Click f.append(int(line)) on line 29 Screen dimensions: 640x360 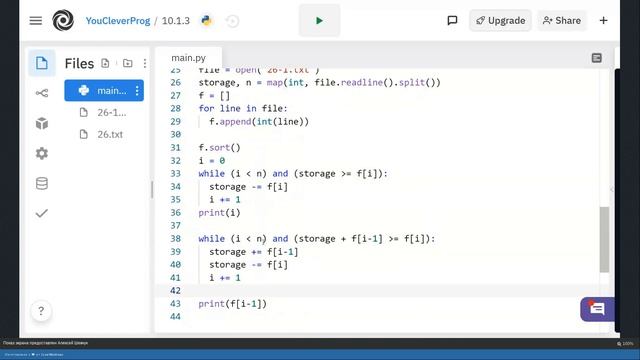click(259, 122)
